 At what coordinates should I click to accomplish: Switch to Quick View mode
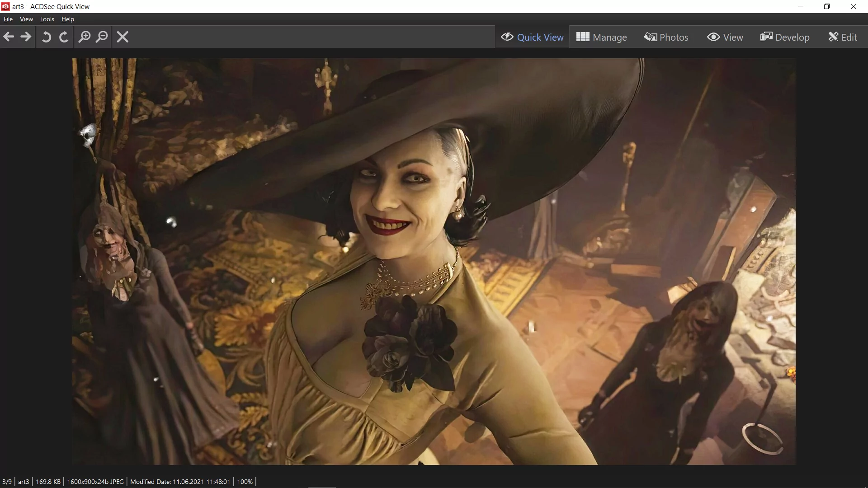pos(532,37)
